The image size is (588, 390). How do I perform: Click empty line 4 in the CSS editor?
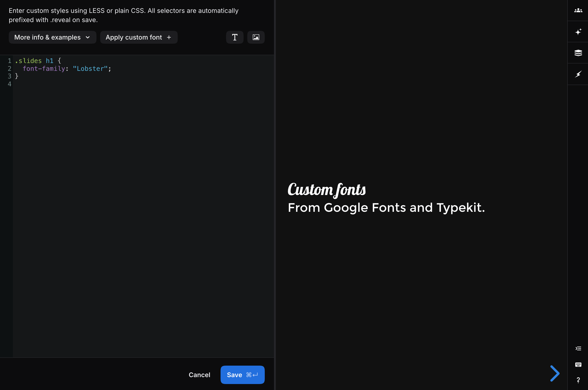(x=143, y=84)
